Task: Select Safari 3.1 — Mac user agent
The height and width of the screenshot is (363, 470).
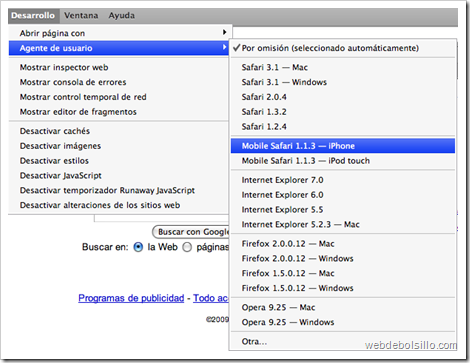Action: pyautogui.click(x=343, y=67)
